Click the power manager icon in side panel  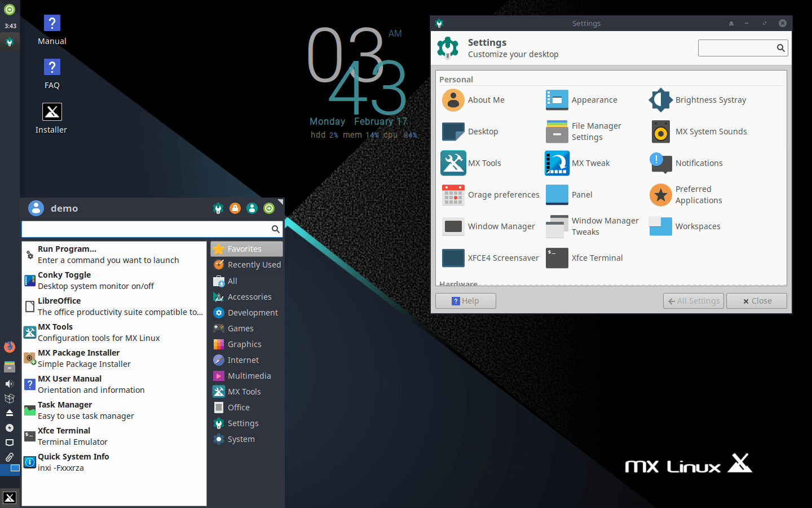pos(10,428)
